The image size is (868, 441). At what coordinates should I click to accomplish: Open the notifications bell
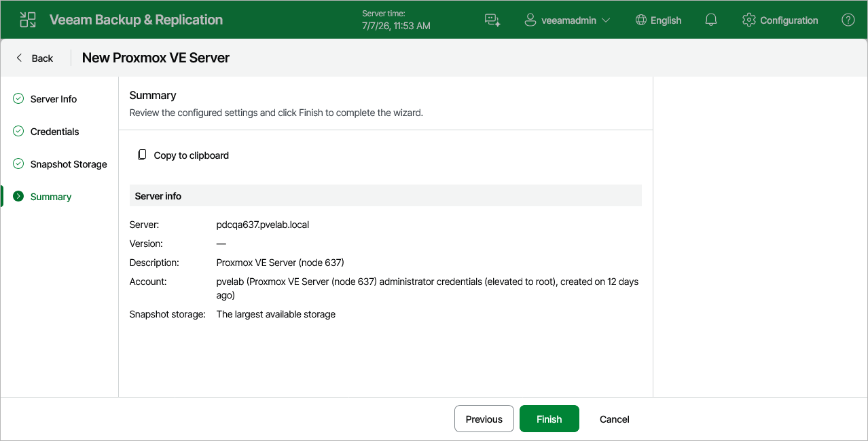click(x=711, y=20)
